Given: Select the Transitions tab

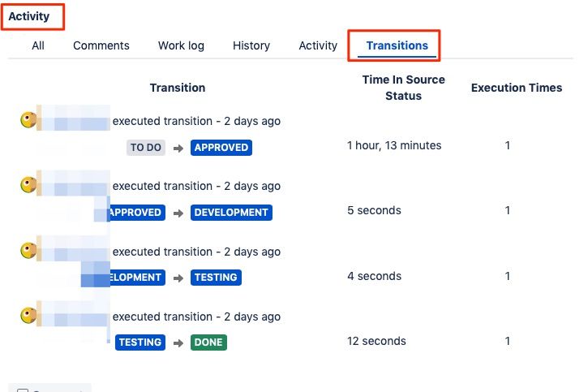Looking at the screenshot, I should (x=397, y=45).
